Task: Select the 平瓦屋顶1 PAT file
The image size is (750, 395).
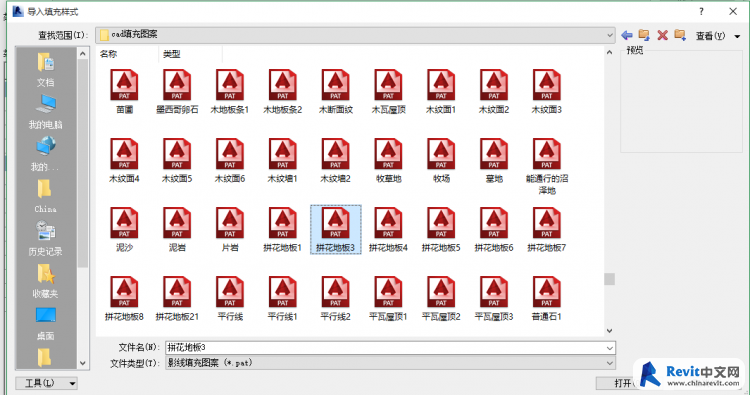Action: (388, 298)
